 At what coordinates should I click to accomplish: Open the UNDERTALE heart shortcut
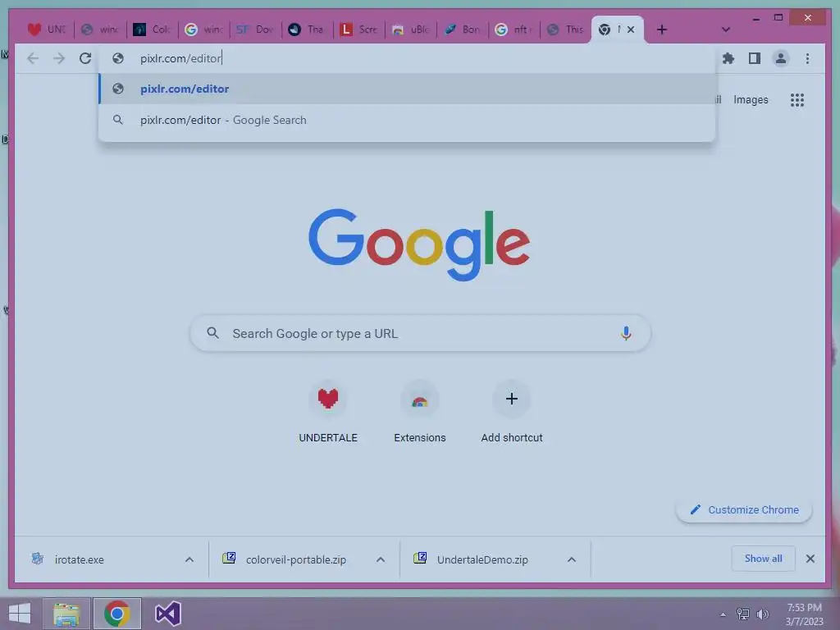pos(328,399)
